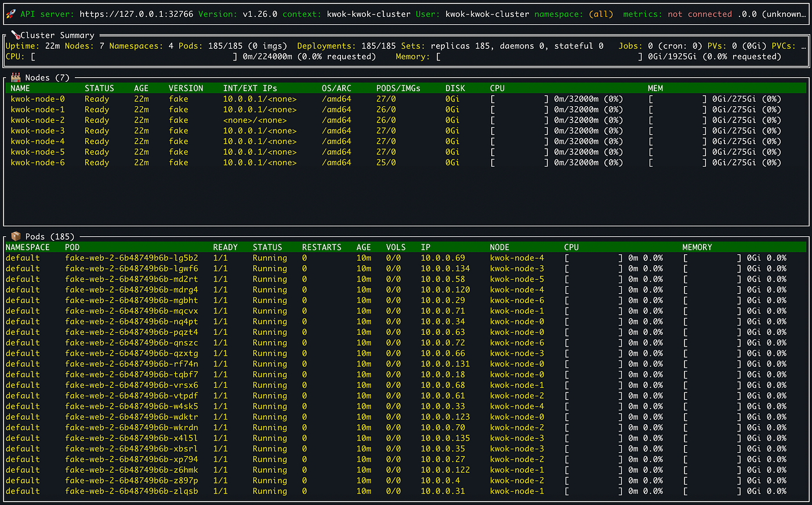812x505 pixels.
Task: Click the package icon in Pods title
Action: point(16,236)
